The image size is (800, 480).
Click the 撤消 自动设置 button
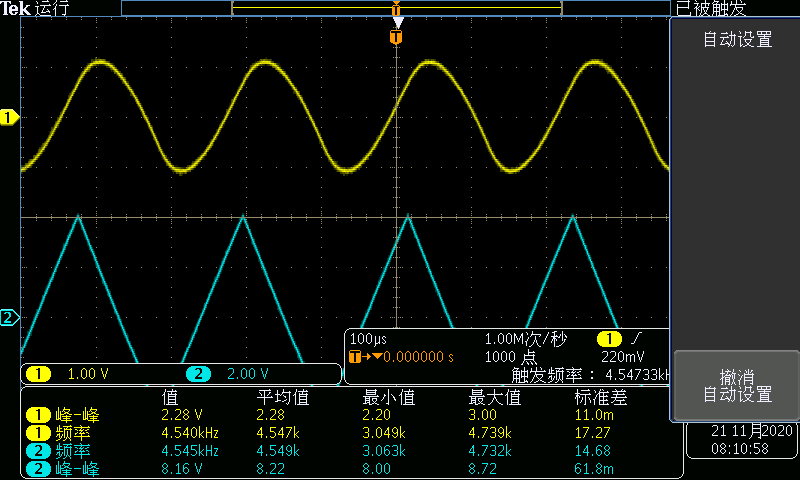click(736, 385)
